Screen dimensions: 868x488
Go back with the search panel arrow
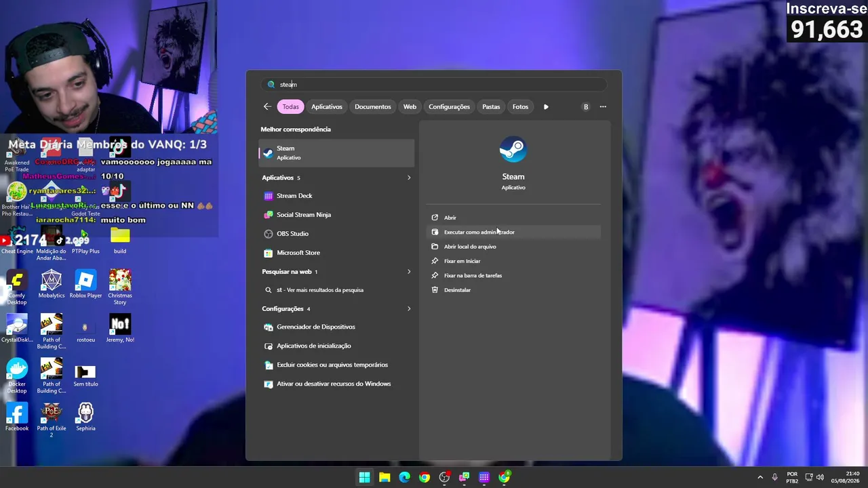[x=267, y=106]
